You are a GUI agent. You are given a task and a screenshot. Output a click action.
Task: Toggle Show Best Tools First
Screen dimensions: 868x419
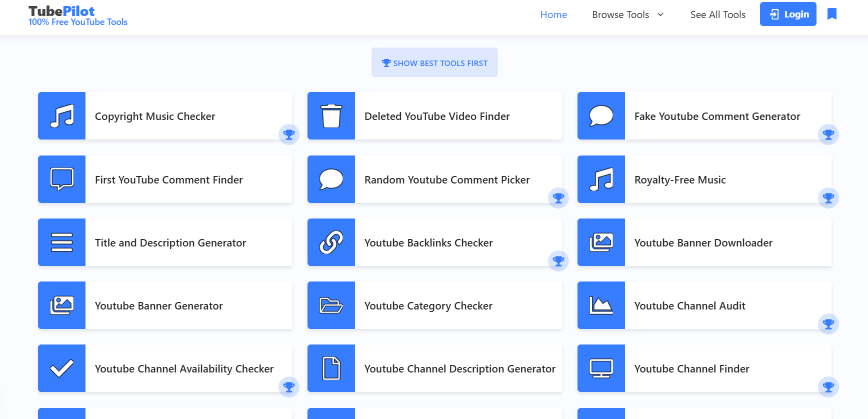[434, 62]
